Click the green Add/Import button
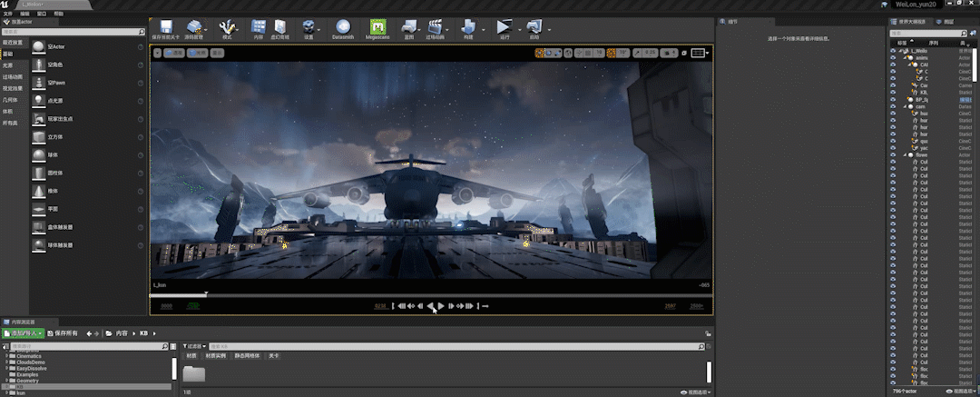980x397 pixels. click(x=23, y=333)
